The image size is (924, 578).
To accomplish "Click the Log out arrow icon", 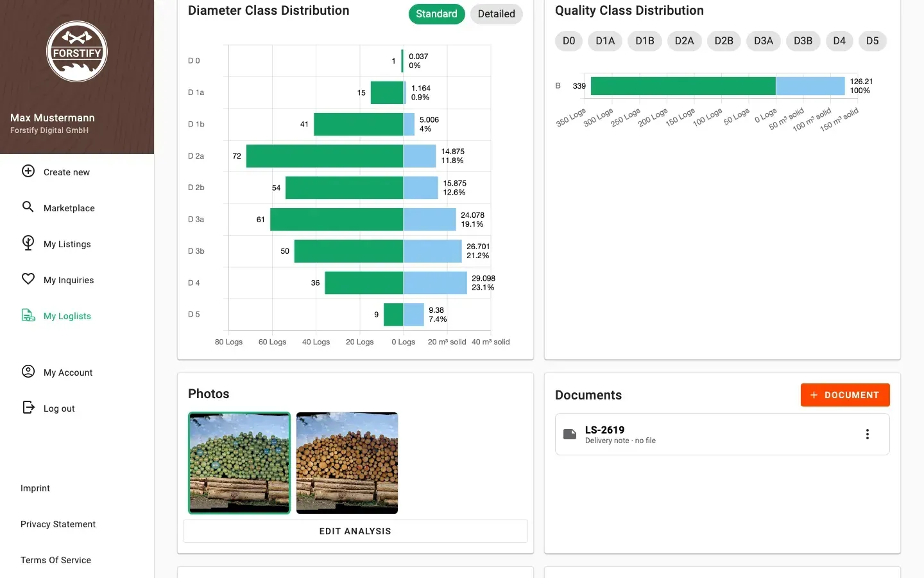I will pos(28,407).
